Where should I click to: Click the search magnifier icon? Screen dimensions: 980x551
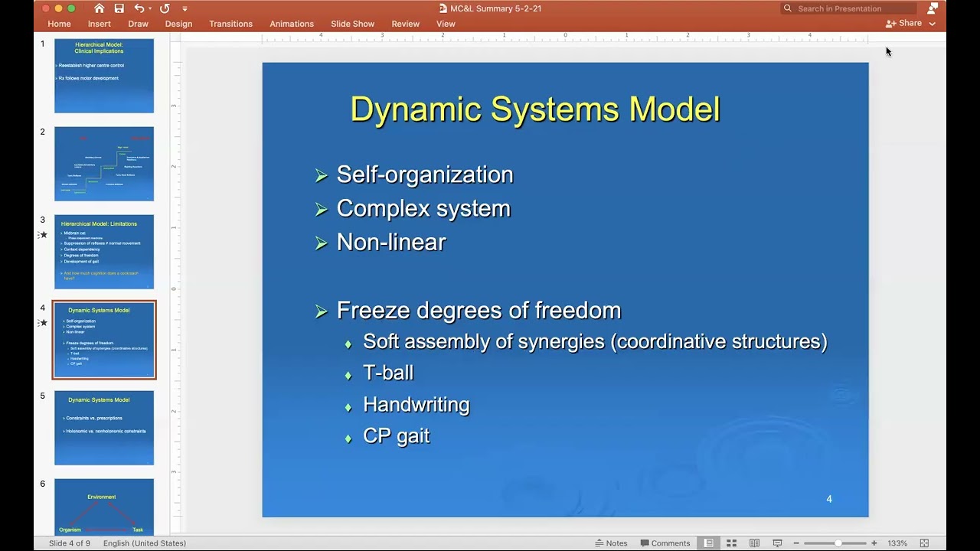(788, 8)
